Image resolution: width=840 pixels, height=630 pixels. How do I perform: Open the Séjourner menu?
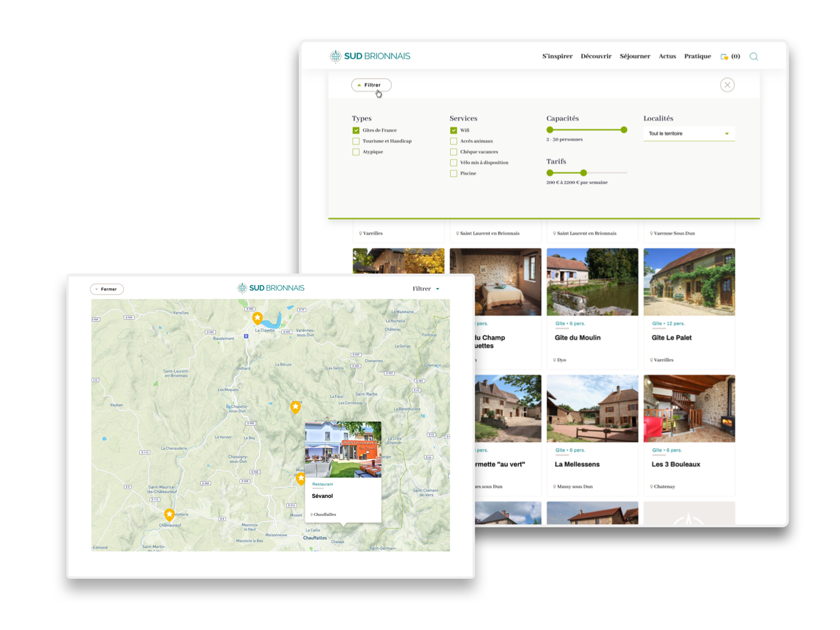635,57
